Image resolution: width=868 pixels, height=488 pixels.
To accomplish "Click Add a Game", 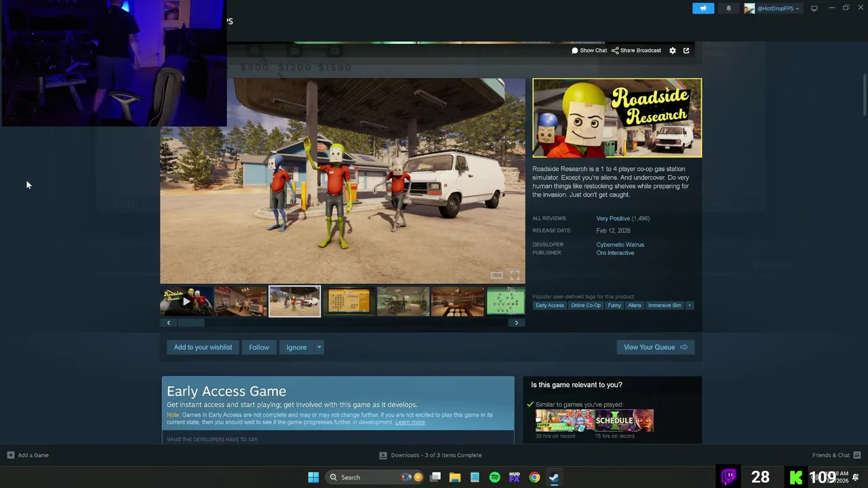I will click(28, 455).
